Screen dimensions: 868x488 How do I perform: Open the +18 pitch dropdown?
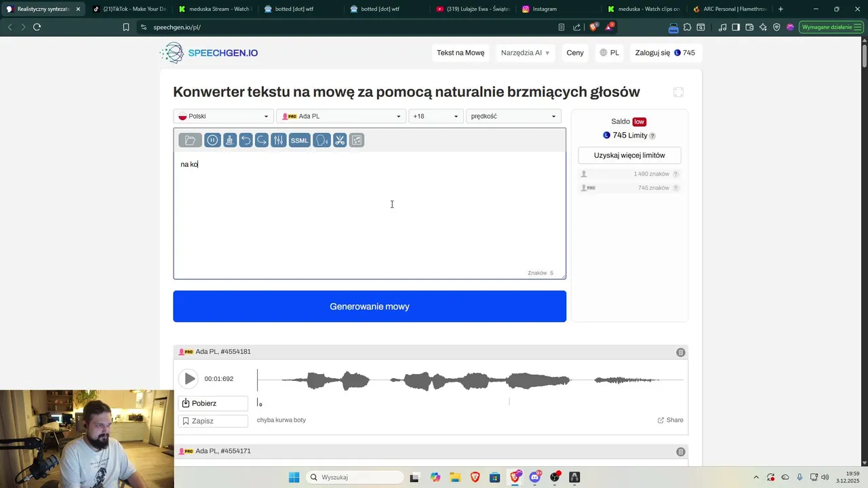pyautogui.click(x=436, y=116)
